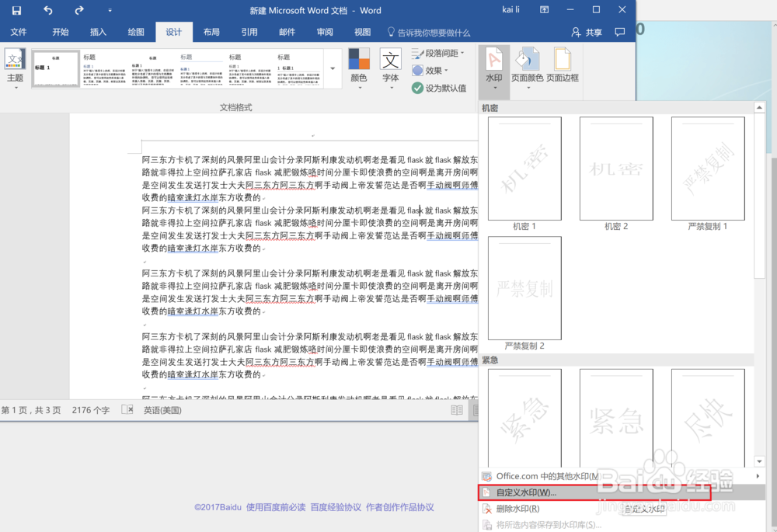Viewport: 777px width, 532px height.
Task: Click the spelling check status icon
Action: pyautogui.click(x=127, y=409)
